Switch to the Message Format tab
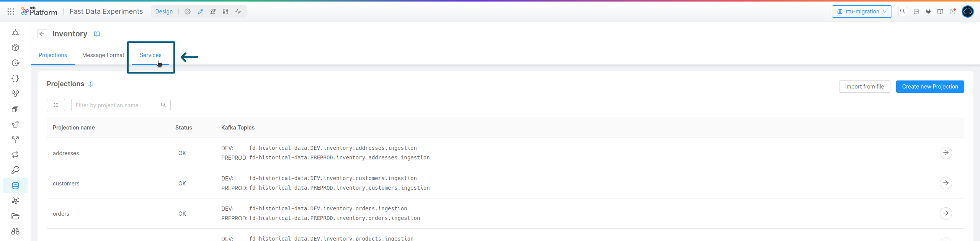This screenshot has width=980, height=241. 103,55
